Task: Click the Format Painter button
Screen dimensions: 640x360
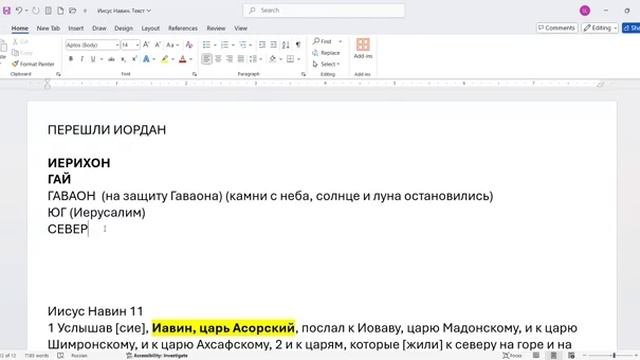Action: [33, 64]
